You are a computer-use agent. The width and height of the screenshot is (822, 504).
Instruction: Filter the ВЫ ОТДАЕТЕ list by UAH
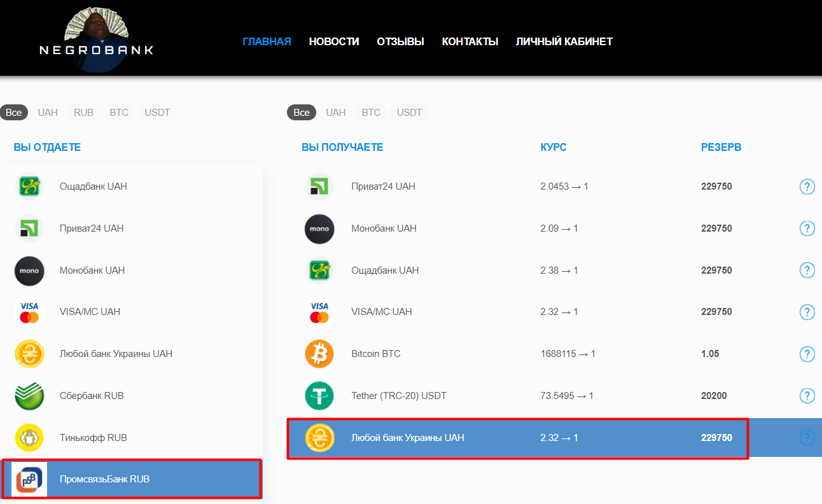48,113
